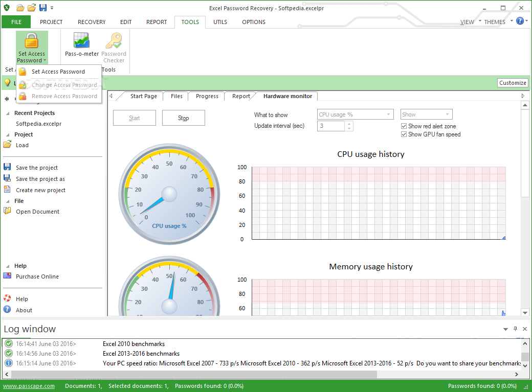
Task: Increase the Update interval with the up arrow
Action: [x=349, y=124]
